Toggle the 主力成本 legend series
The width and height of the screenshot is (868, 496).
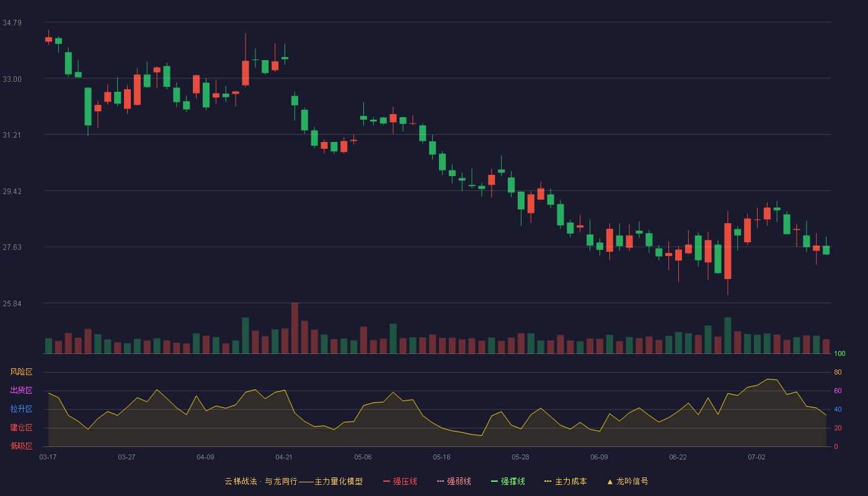(x=566, y=481)
